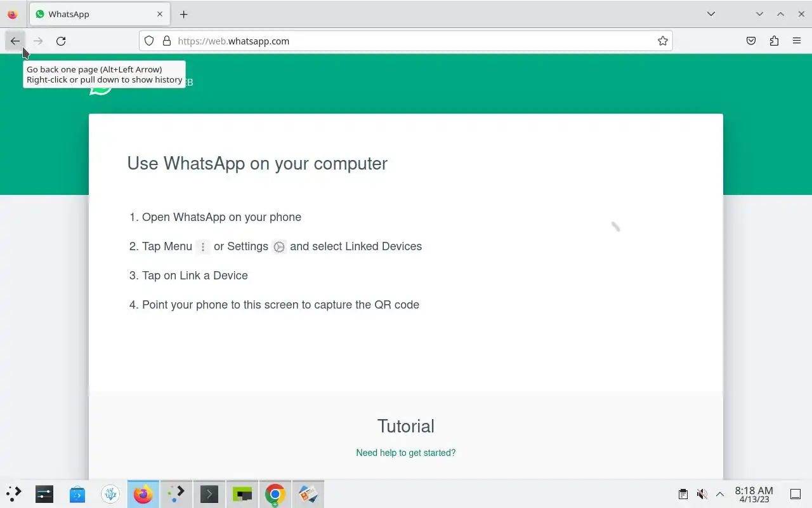This screenshot has width=812, height=508.
Task: Close the WhatsApp tab
Action: pos(160,14)
